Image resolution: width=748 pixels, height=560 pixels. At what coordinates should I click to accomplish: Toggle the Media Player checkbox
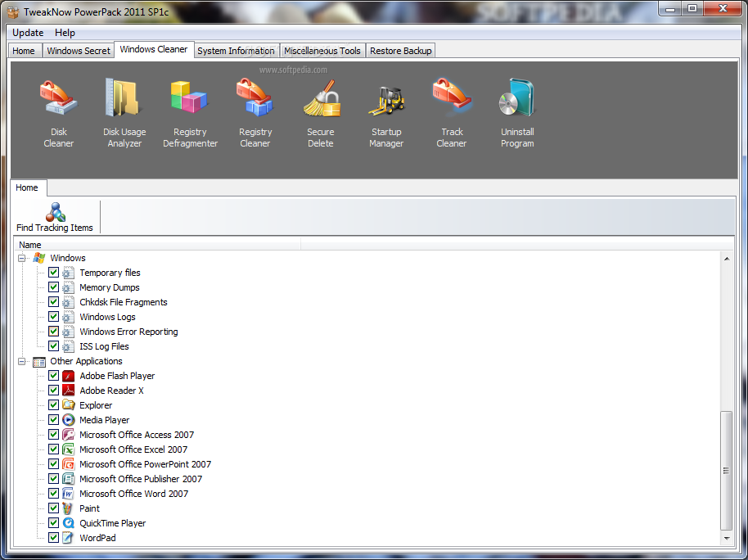[53, 420]
